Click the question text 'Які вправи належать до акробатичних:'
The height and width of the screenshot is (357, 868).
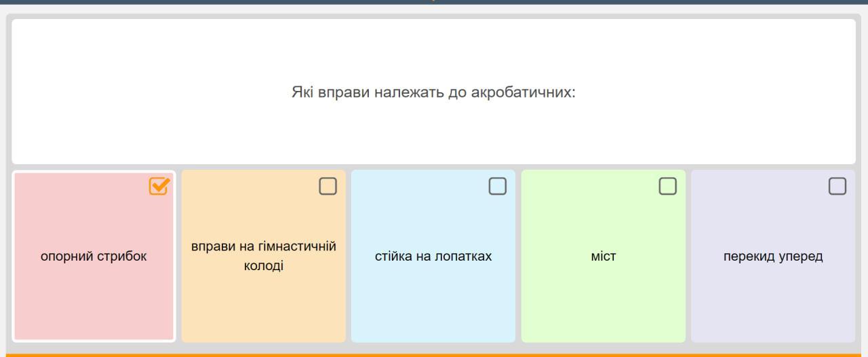pos(433,92)
